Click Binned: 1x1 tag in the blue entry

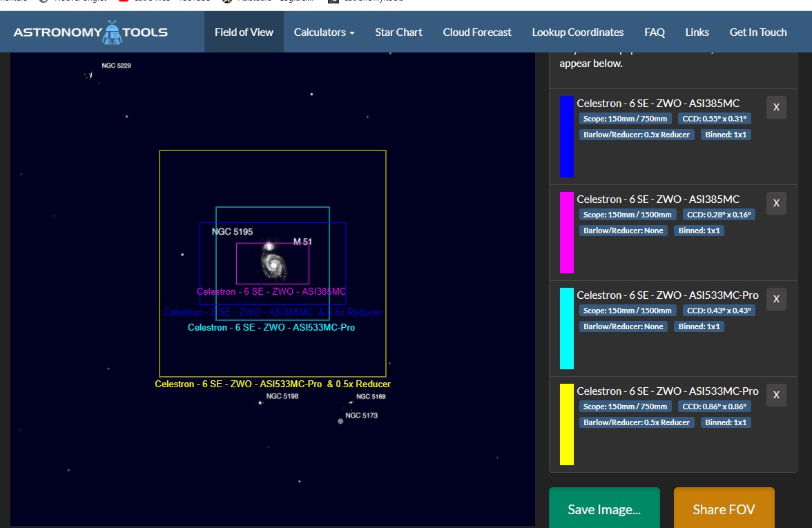pyautogui.click(x=726, y=135)
